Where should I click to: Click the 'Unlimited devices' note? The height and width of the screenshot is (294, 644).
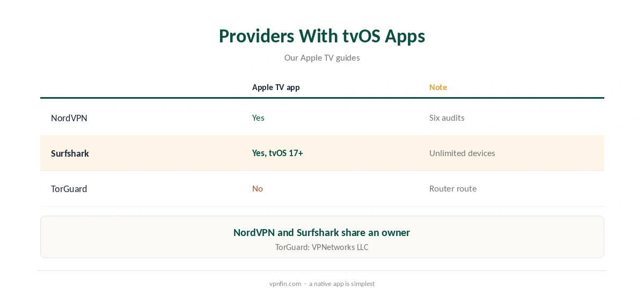pos(462,153)
